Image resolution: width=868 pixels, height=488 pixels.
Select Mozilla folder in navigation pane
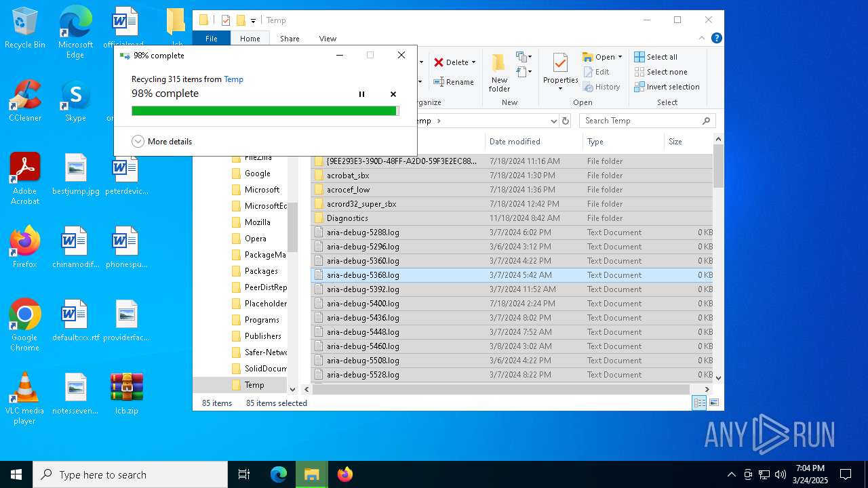pos(257,222)
